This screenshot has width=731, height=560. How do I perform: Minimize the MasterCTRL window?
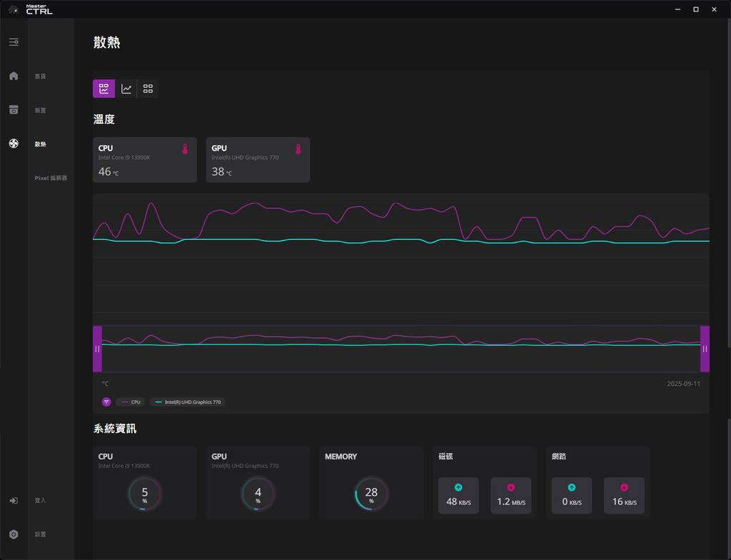(x=678, y=9)
